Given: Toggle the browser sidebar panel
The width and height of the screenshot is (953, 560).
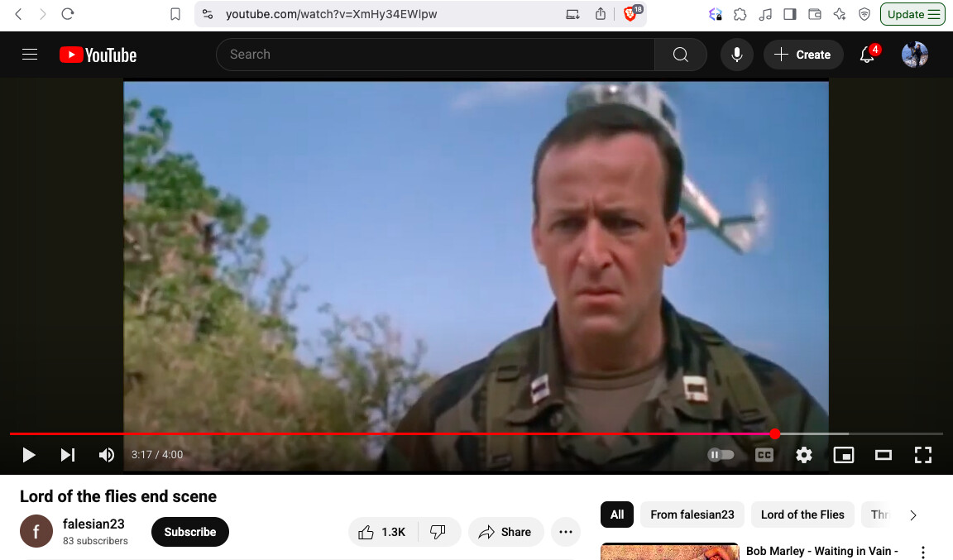Looking at the screenshot, I should pyautogui.click(x=790, y=14).
